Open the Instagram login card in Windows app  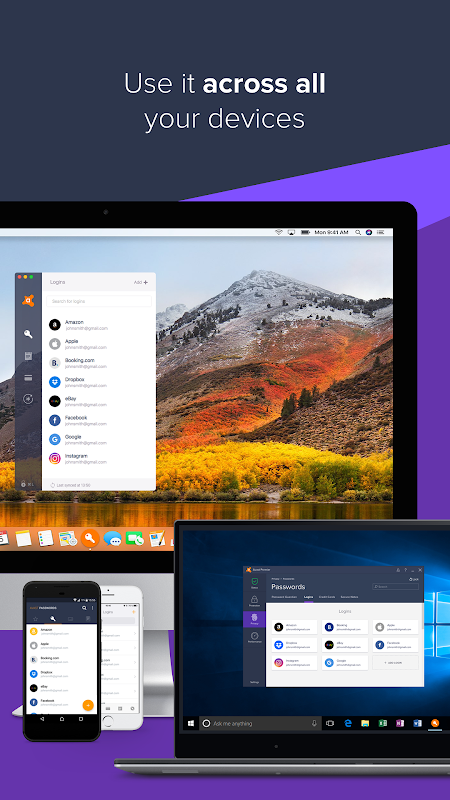(x=294, y=663)
